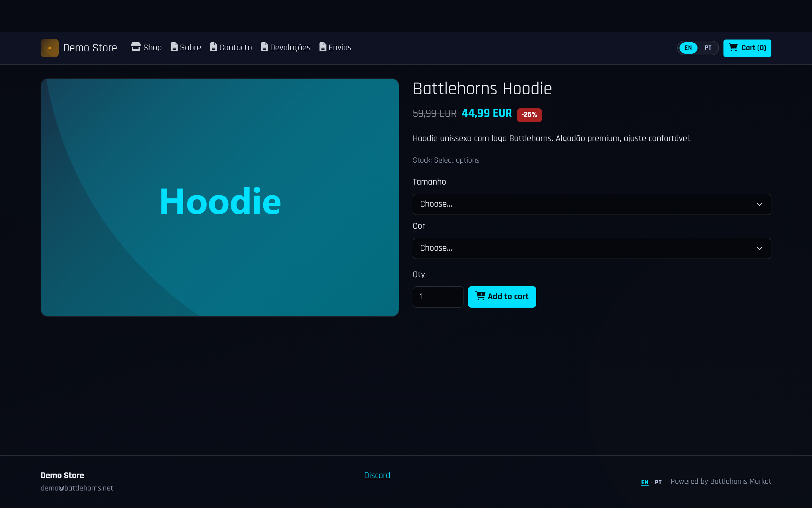812x508 pixels.
Task: Click the -25% discount badge
Action: [529, 115]
